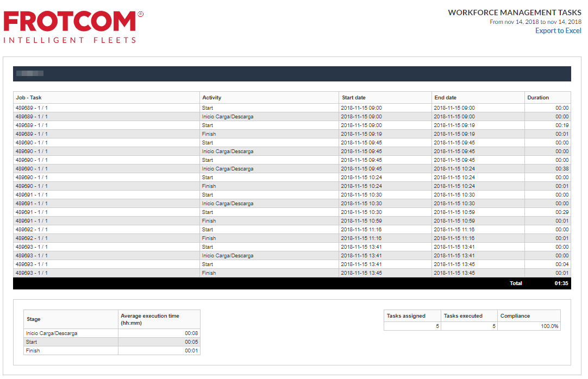Click the Stage header in summary table

pyautogui.click(x=34, y=319)
